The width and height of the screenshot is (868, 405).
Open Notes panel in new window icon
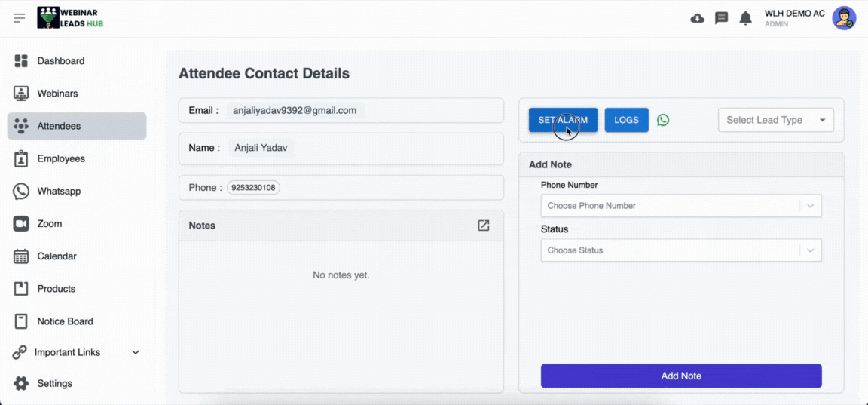tap(484, 226)
